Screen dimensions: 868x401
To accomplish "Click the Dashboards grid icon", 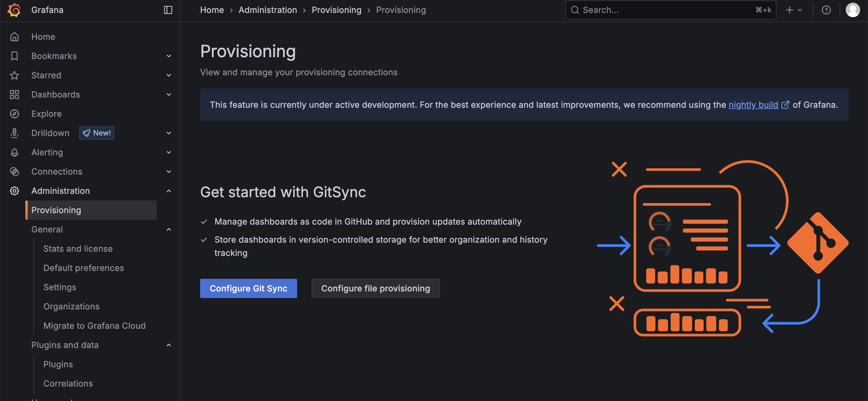I will [14, 94].
